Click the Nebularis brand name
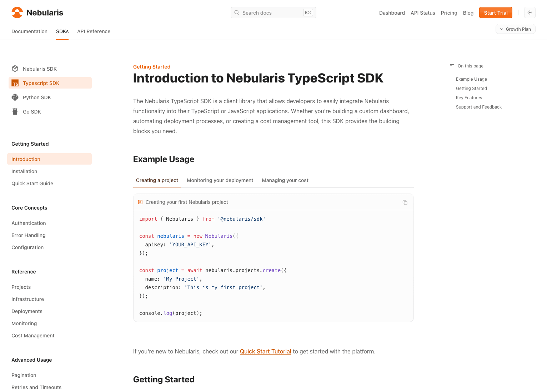 [45, 12]
